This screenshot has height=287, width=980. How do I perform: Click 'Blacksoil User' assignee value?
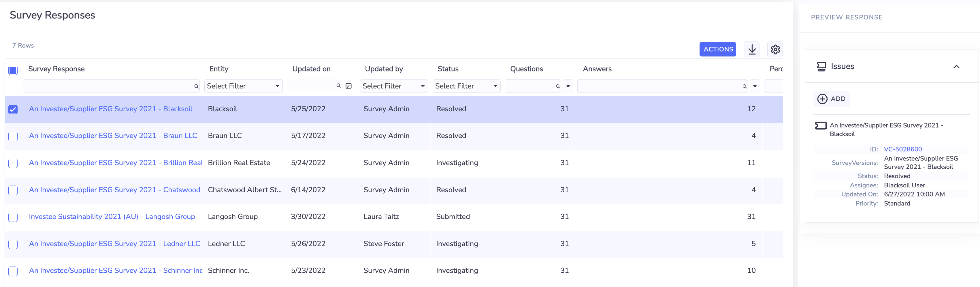point(904,186)
